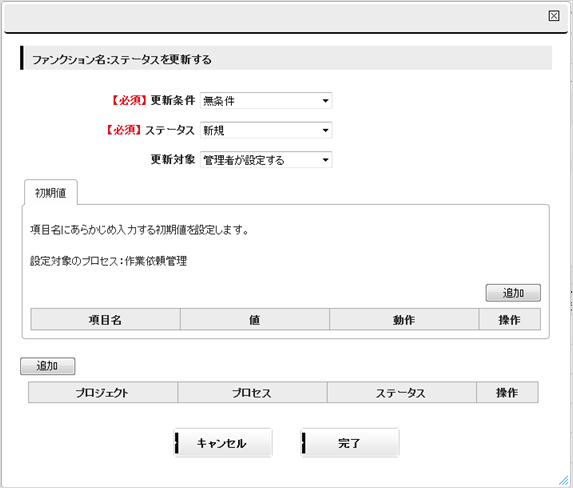
Task: Click 追加 button above プロジェクト table
Action: pos(48,366)
